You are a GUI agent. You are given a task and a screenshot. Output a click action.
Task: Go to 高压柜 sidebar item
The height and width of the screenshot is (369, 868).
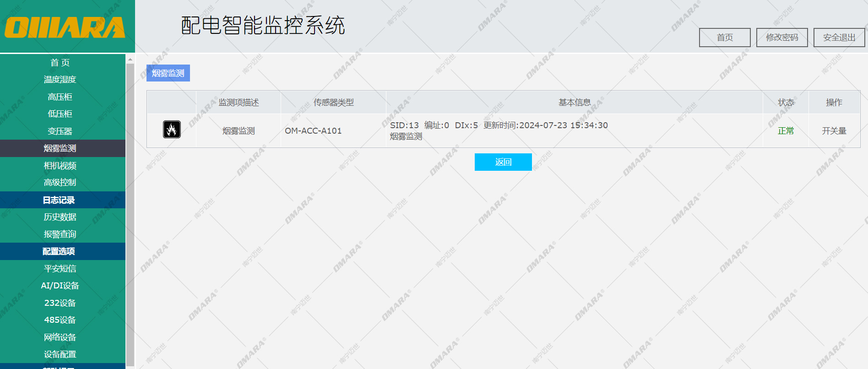(x=60, y=97)
